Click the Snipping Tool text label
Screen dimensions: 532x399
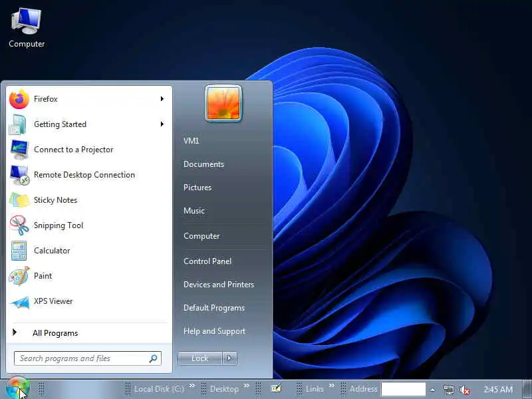point(59,225)
